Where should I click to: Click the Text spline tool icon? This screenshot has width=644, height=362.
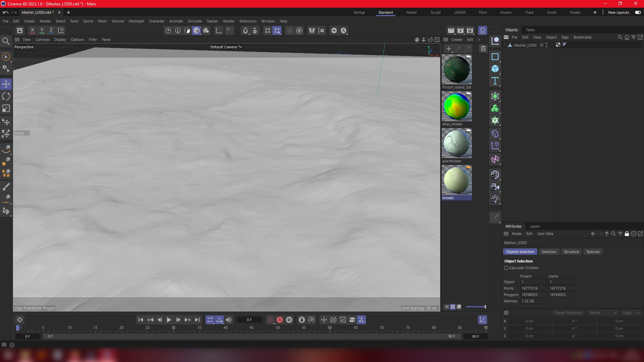[495, 81]
